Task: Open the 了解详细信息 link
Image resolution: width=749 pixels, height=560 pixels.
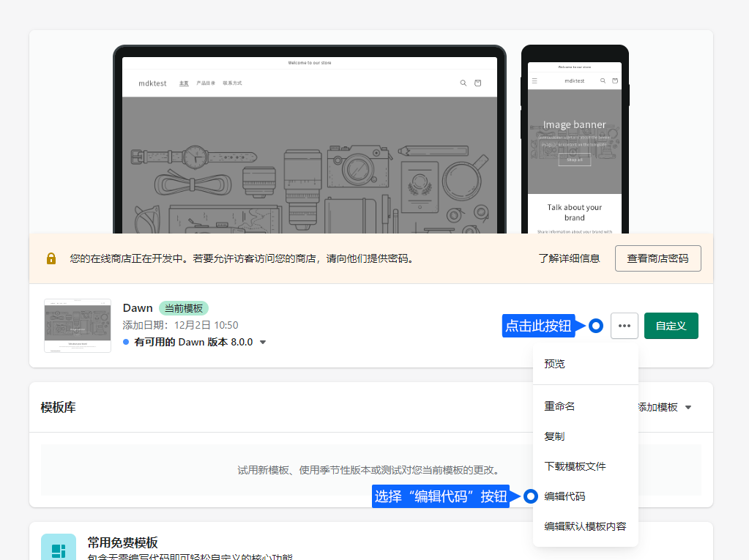Action: (569, 258)
